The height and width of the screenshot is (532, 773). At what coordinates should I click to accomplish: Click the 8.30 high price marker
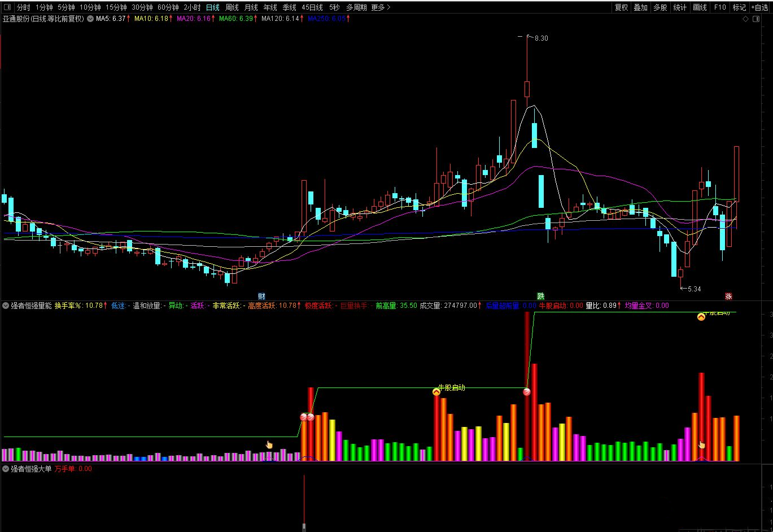click(540, 38)
